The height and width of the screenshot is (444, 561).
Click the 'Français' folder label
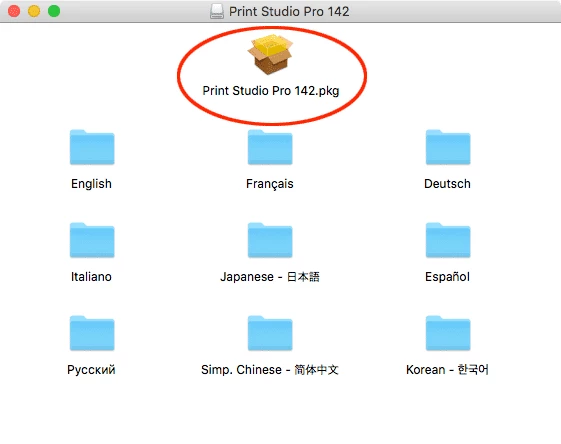click(x=270, y=184)
